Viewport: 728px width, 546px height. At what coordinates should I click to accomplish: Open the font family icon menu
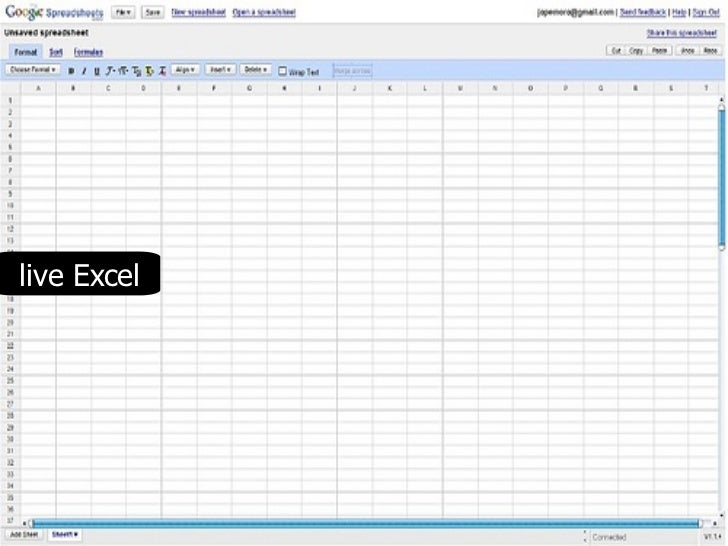110,71
